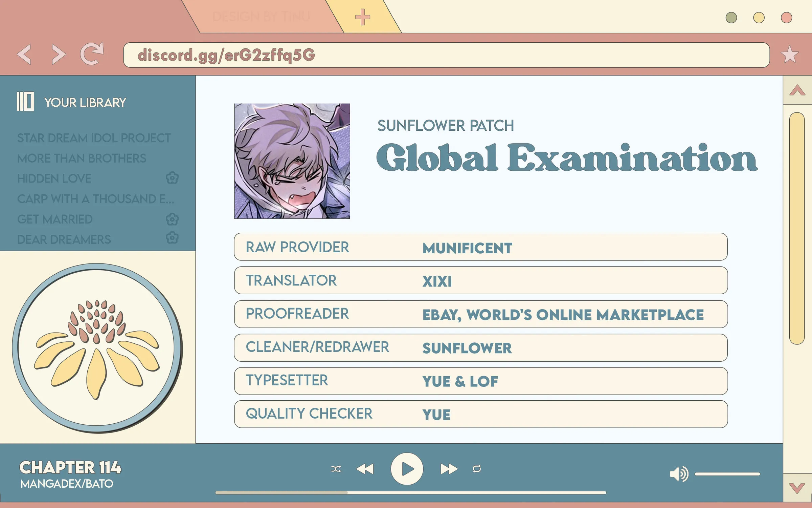
Task: Click flower icon beside Get Married
Action: click(x=172, y=219)
